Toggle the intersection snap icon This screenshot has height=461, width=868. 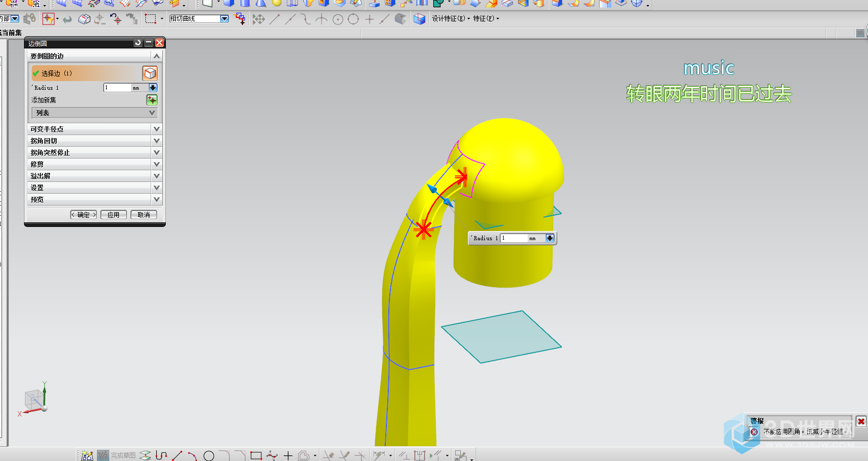point(321,19)
